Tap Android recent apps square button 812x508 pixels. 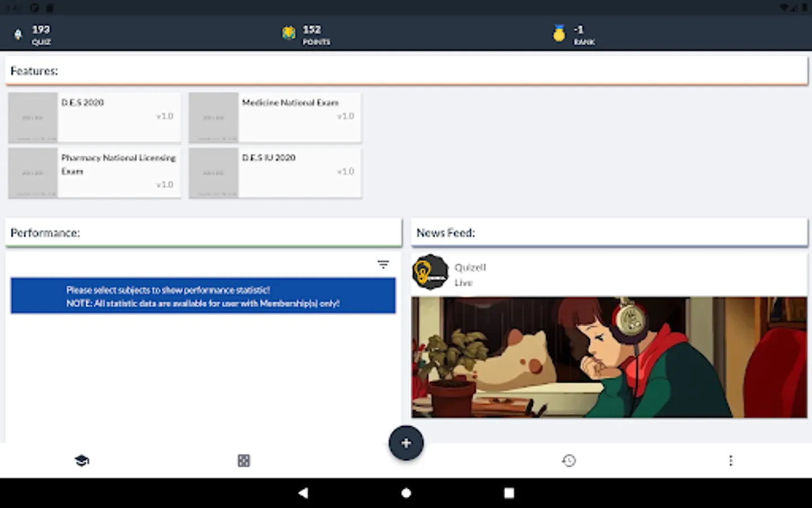509,493
